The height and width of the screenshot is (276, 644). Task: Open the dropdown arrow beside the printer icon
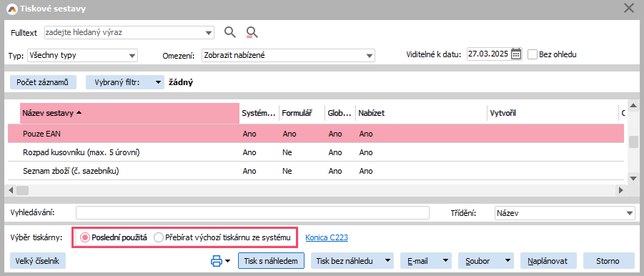(228, 261)
